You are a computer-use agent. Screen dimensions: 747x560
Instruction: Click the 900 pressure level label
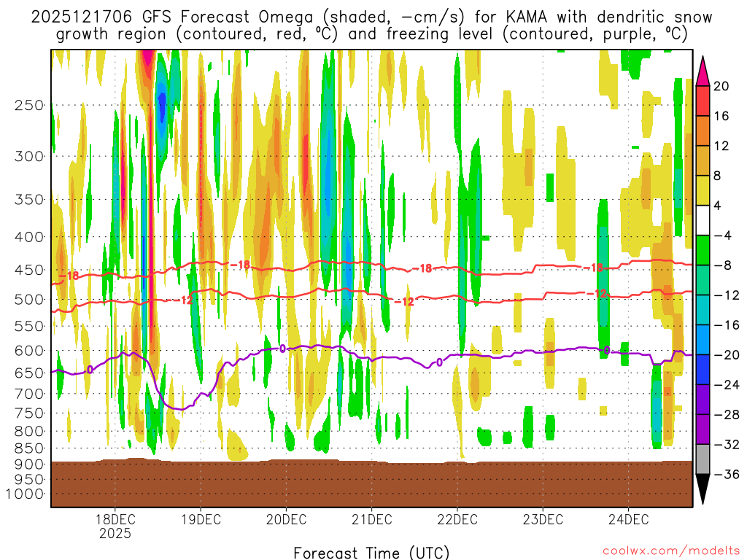(x=29, y=464)
